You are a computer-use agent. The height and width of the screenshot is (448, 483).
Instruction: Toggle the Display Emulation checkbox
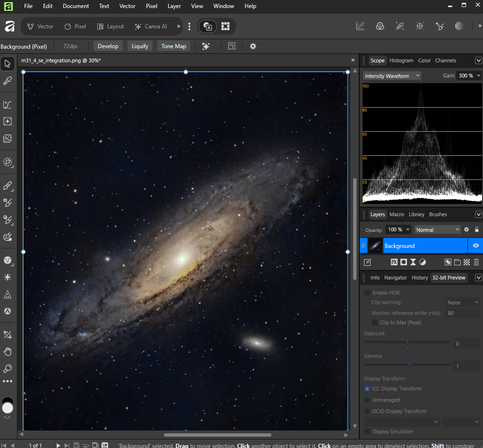pyautogui.click(x=367, y=431)
